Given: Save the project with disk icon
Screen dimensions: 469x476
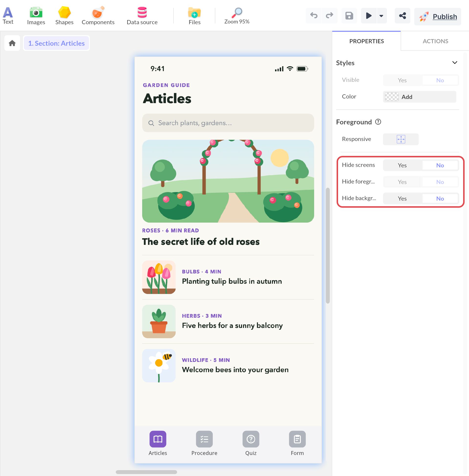Looking at the screenshot, I should (349, 16).
